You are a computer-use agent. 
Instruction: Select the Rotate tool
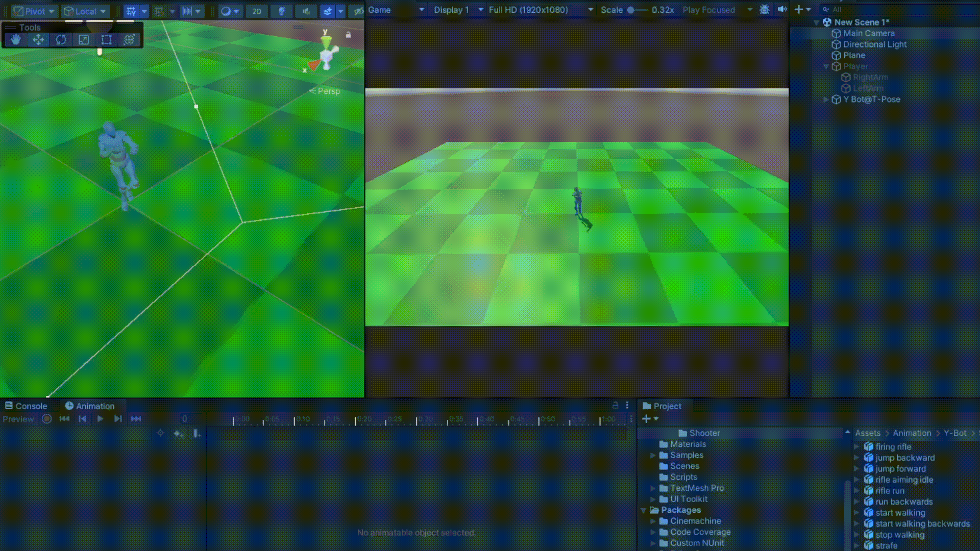61,40
